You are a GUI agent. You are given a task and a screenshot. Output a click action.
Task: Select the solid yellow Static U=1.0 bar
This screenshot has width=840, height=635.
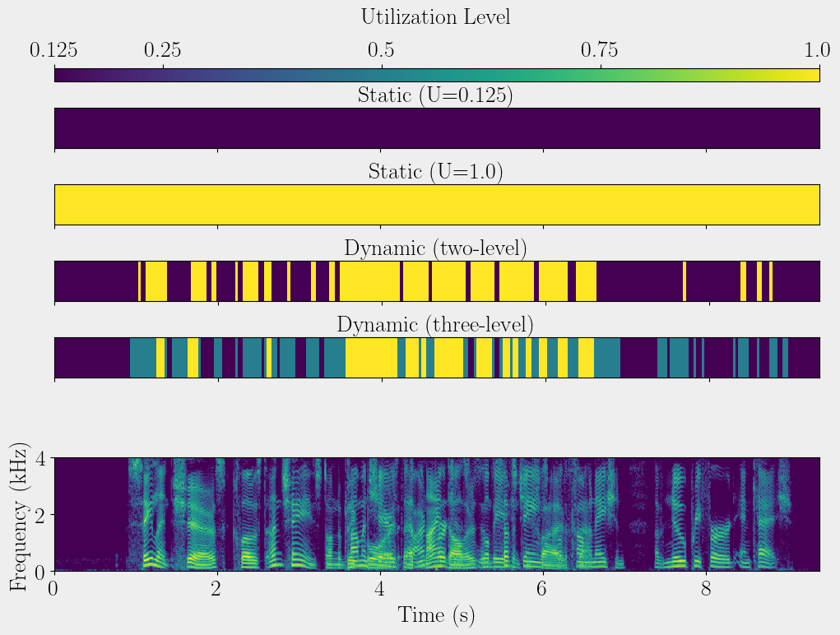(x=437, y=205)
